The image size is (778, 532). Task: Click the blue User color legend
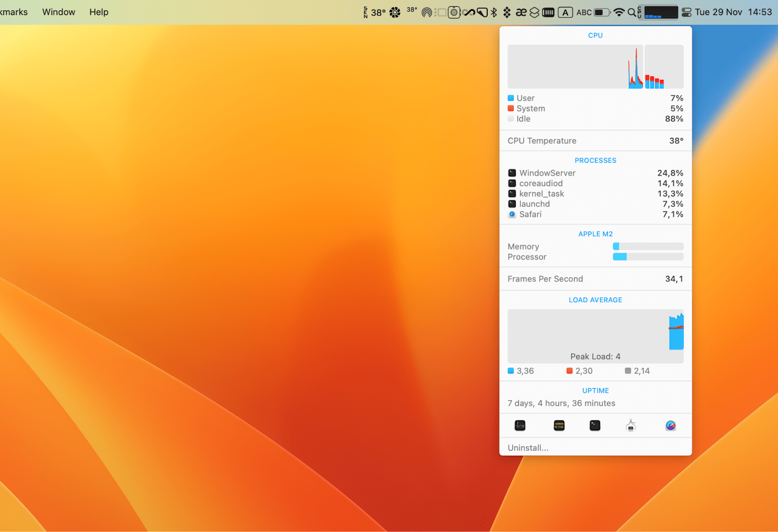point(511,98)
